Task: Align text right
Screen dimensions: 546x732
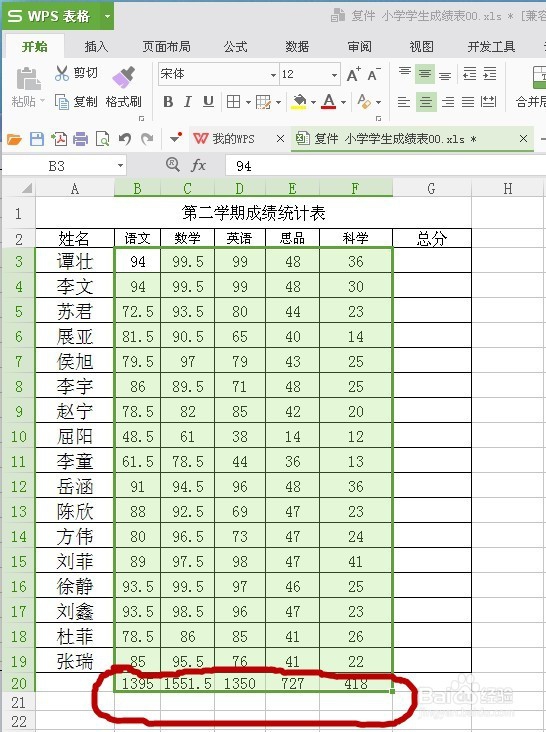Action: 448,102
